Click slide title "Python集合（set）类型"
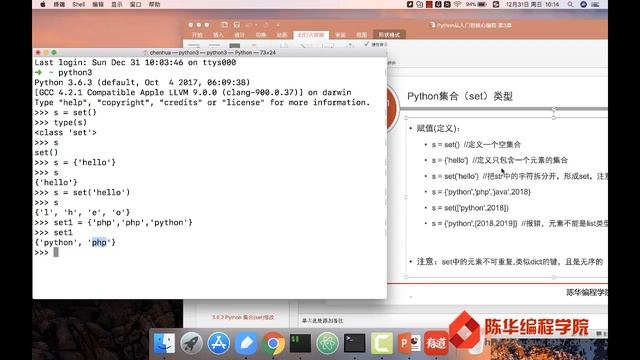 tap(460, 96)
